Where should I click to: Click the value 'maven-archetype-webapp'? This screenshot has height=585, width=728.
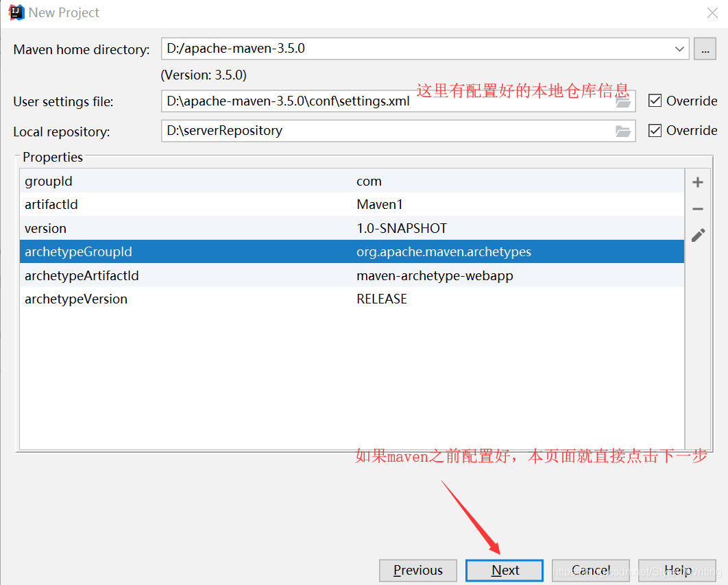click(x=435, y=275)
